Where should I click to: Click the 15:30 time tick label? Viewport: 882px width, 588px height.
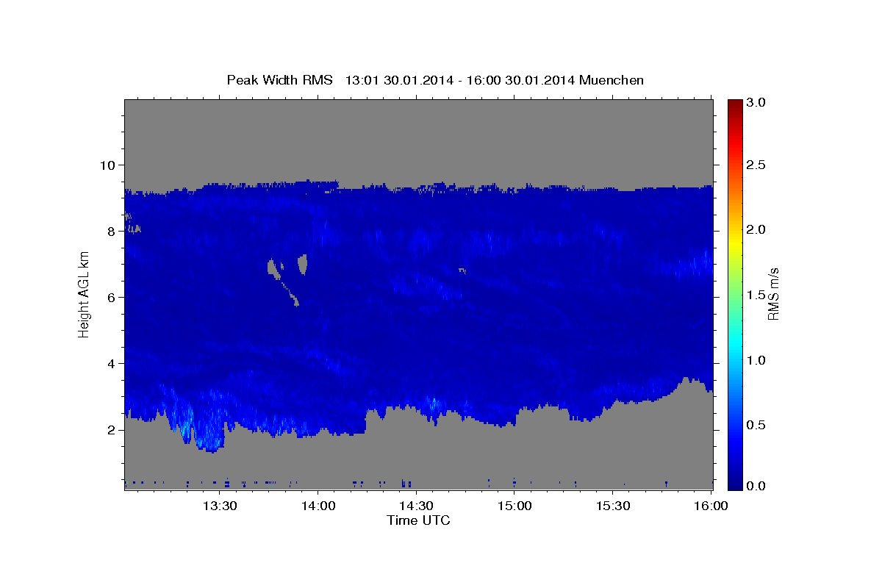coord(613,506)
